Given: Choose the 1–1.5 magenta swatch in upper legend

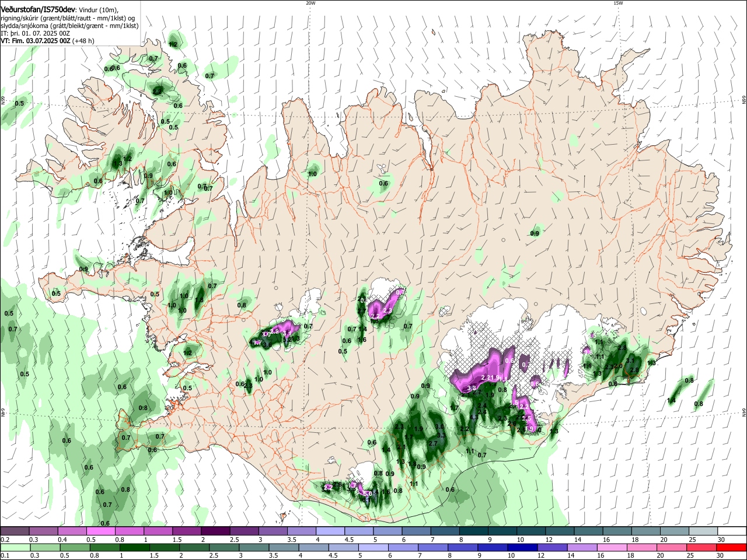Looking at the screenshot, I should pyautogui.click(x=158, y=531).
